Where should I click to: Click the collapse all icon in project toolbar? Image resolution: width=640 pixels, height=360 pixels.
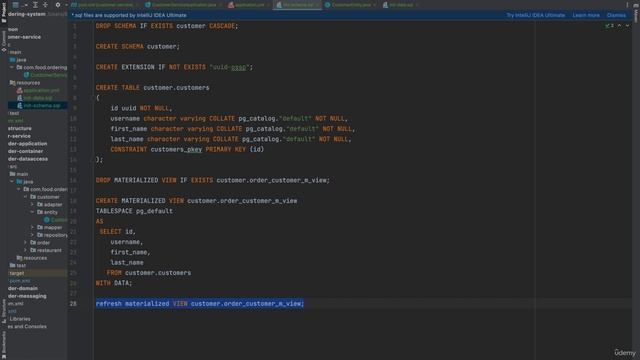tap(45, 5)
